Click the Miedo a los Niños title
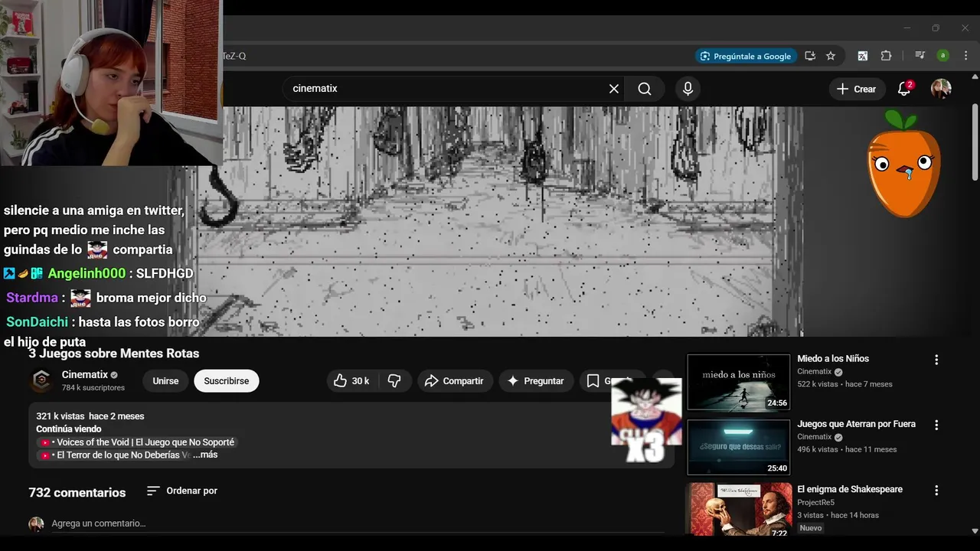980x551 pixels. pos(833,359)
